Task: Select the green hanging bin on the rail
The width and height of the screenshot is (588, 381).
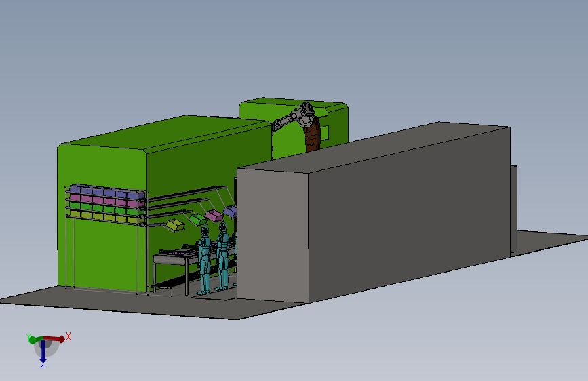Action: 197,219
